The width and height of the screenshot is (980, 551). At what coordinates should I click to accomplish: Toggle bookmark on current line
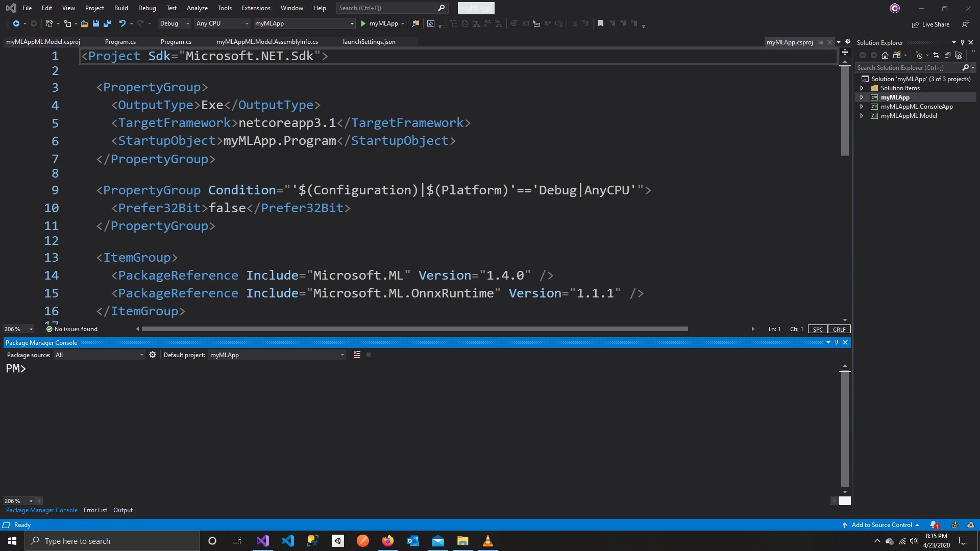(601, 23)
